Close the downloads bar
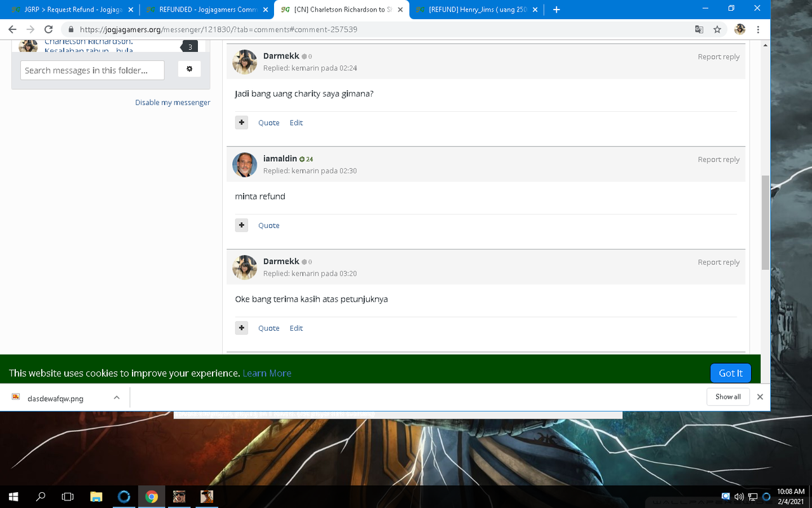This screenshot has height=508, width=812. coord(760,397)
